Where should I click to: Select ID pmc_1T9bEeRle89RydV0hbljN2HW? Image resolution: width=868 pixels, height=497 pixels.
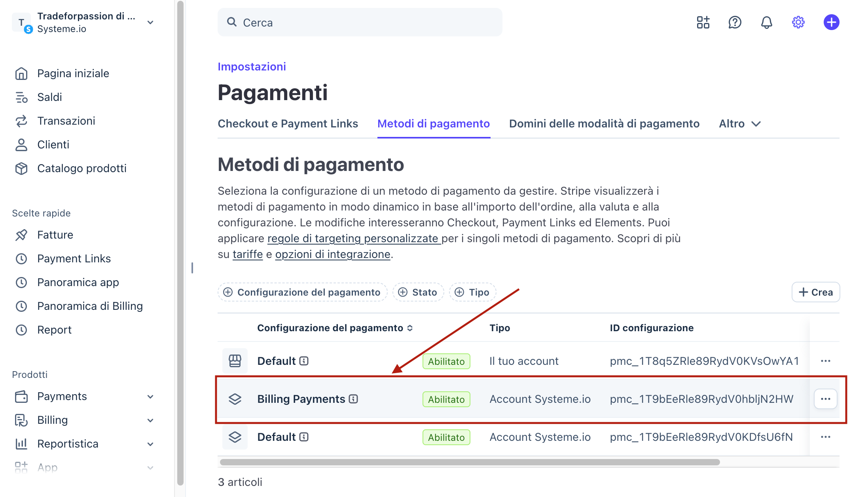click(701, 399)
